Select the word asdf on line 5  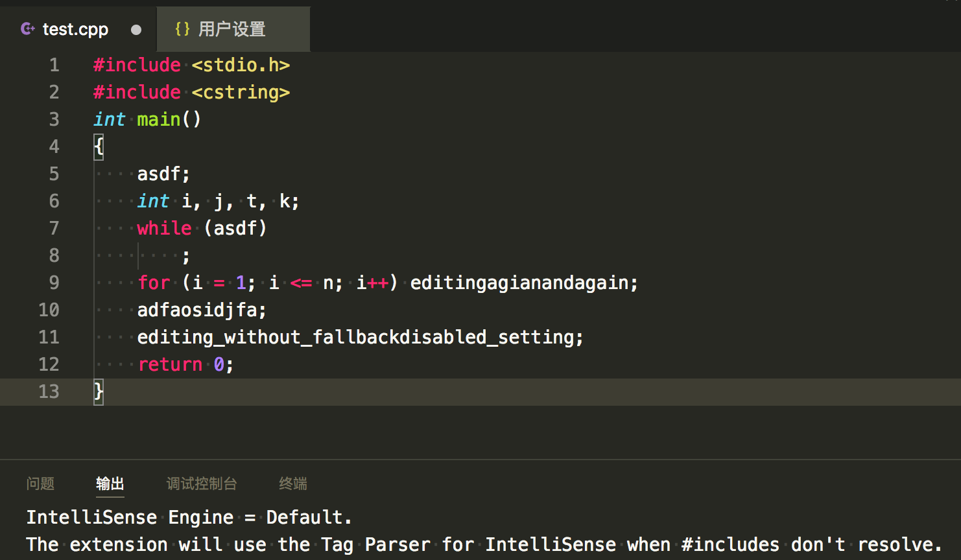point(159,173)
